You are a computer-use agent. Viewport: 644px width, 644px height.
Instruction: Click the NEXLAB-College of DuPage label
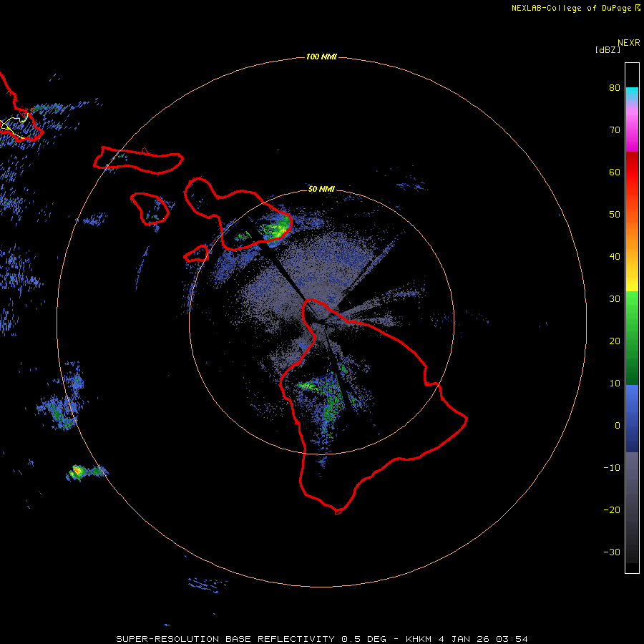pyautogui.click(x=571, y=8)
